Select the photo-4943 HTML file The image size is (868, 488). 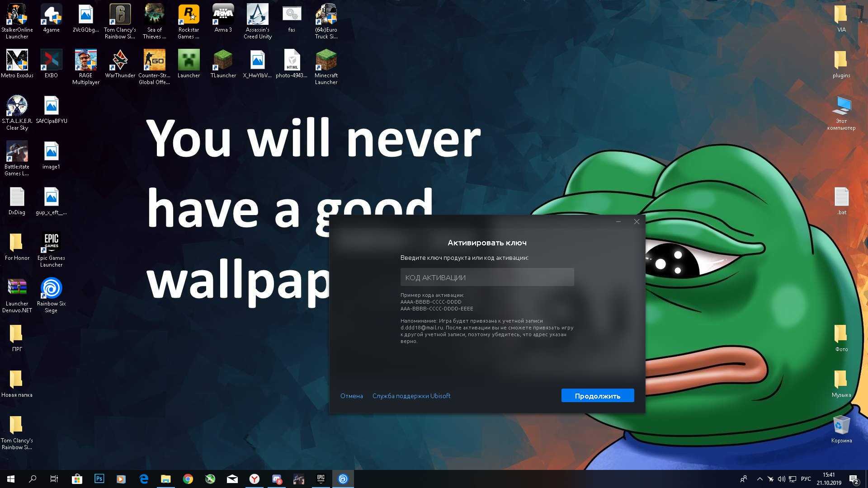(x=292, y=64)
